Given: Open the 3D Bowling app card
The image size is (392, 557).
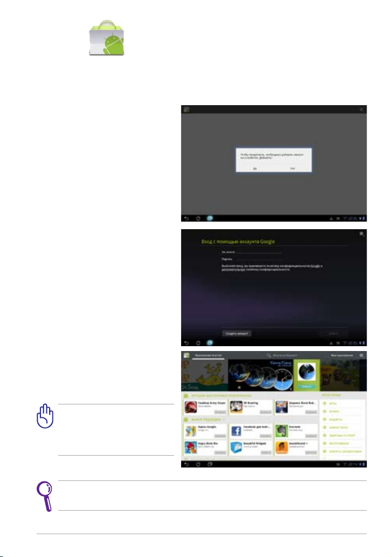Looking at the screenshot, I should click(250, 407).
